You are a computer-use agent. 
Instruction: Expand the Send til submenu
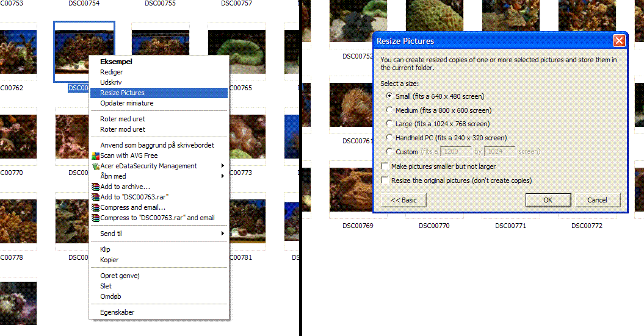pos(223,234)
